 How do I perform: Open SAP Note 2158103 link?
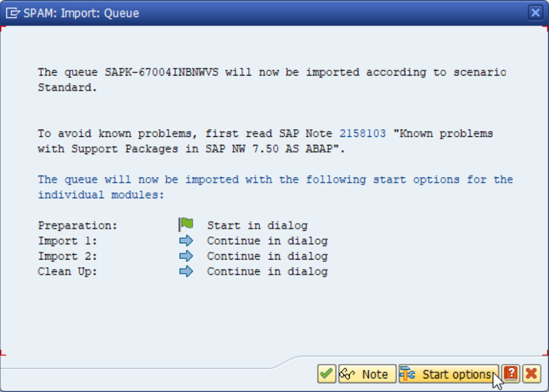tap(363, 134)
